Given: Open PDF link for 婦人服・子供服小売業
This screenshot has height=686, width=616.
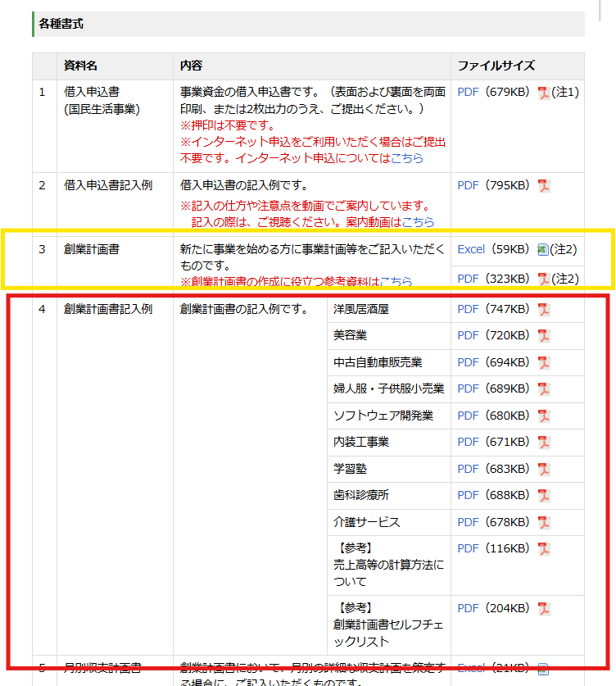Looking at the screenshot, I should coord(468,388).
